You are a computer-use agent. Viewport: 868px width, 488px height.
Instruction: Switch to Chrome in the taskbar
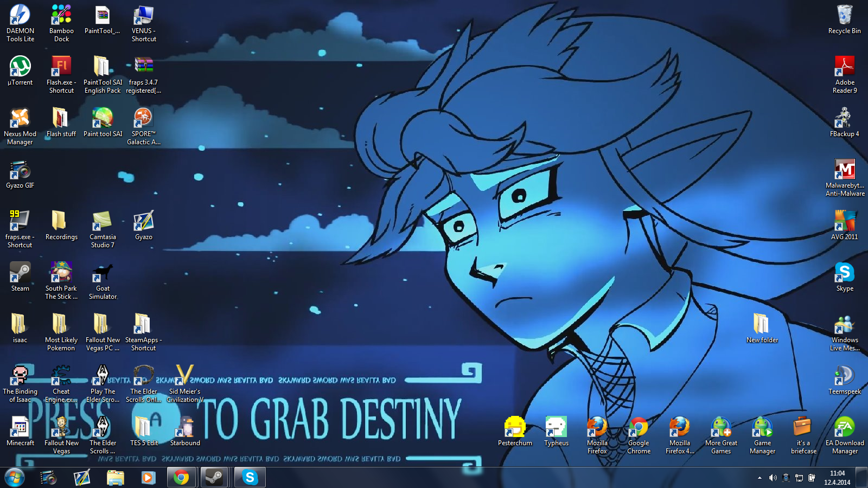coord(181,478)
